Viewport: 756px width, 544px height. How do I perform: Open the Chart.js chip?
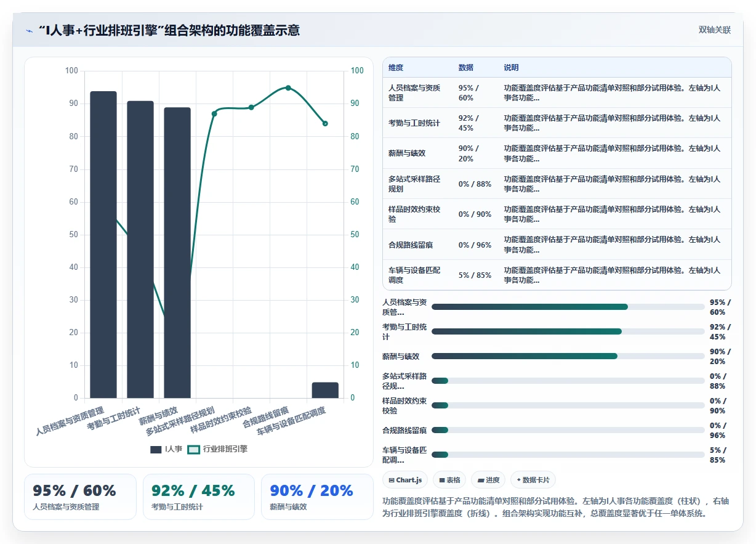click(405, 480)
